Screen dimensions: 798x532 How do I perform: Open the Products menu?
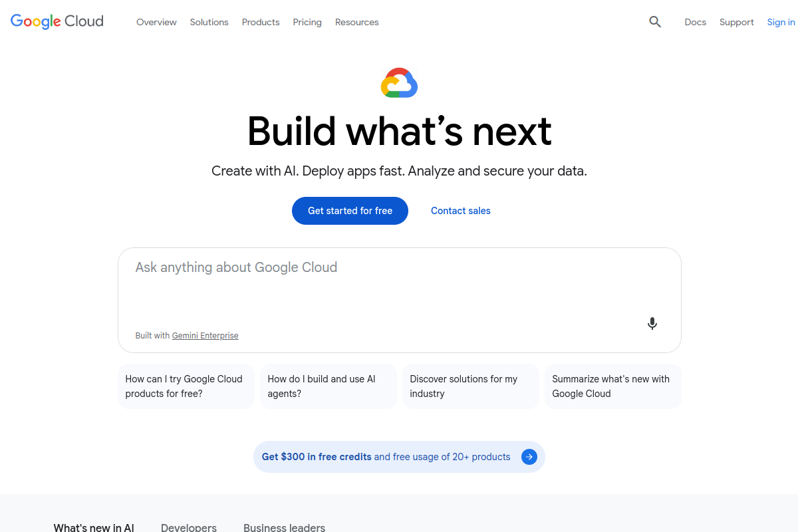click(260, 22)
